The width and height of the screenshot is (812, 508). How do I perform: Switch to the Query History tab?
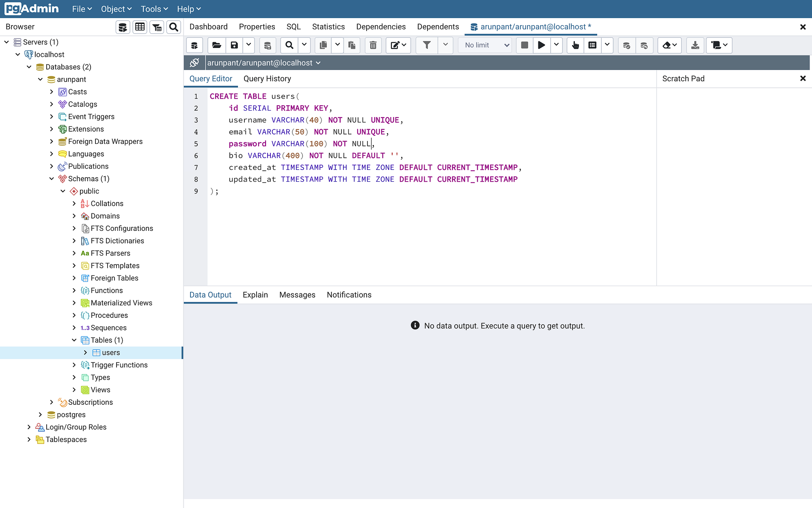pyautogui.click(x=267, y=78)
